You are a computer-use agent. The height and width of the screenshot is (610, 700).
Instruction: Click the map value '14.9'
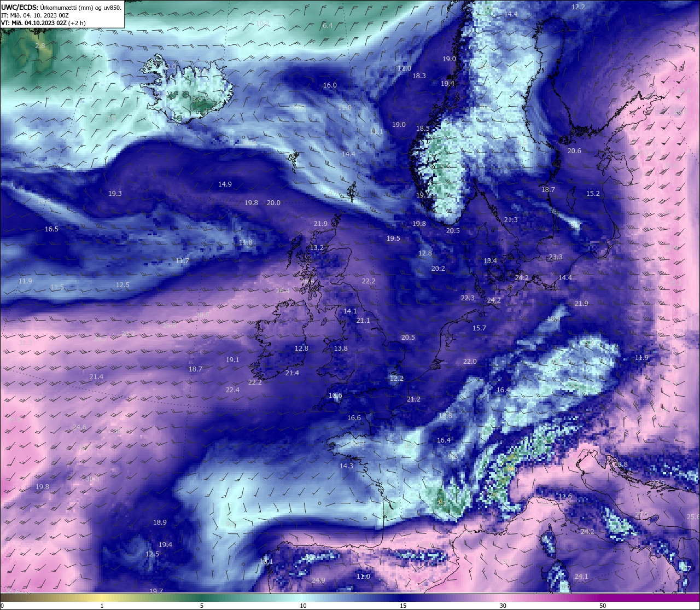point(225,184)
